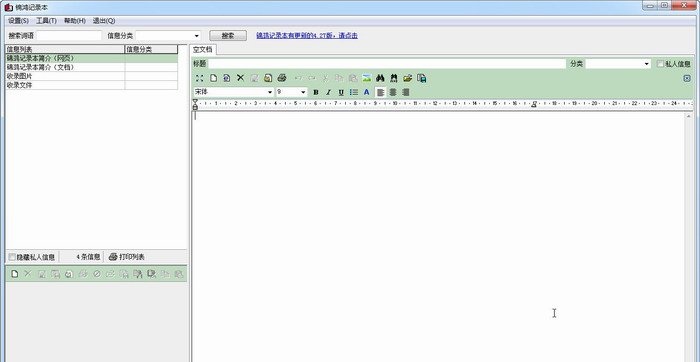Open a file with the yellow folder icon
The width and height of the screenshot is (700, 362).
[x=407, y=78]
